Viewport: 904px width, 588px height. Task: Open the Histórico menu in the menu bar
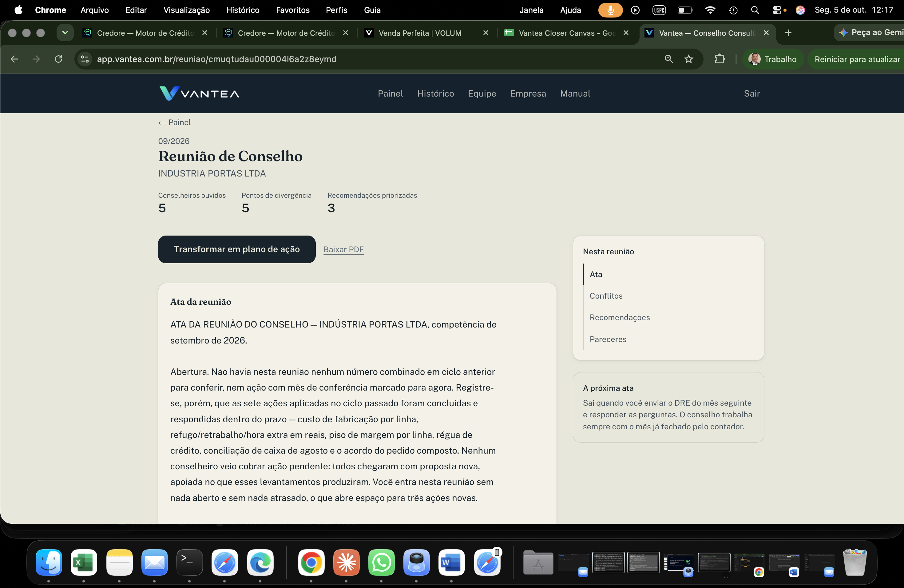[x=243, y=10]
